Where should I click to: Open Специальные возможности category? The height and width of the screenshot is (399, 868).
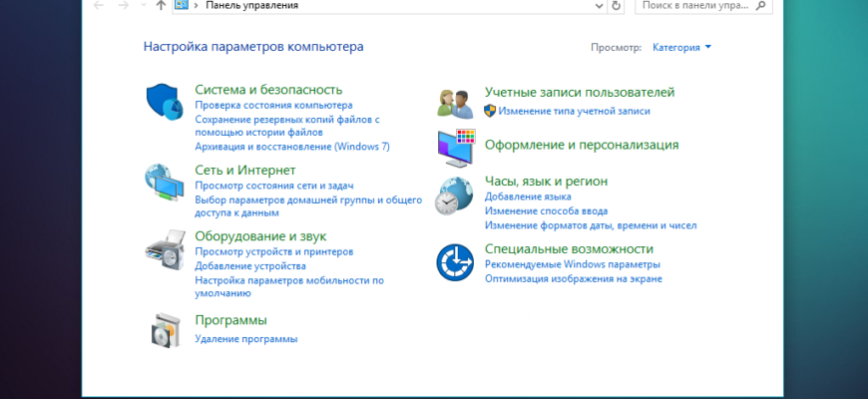click(569, 249)
